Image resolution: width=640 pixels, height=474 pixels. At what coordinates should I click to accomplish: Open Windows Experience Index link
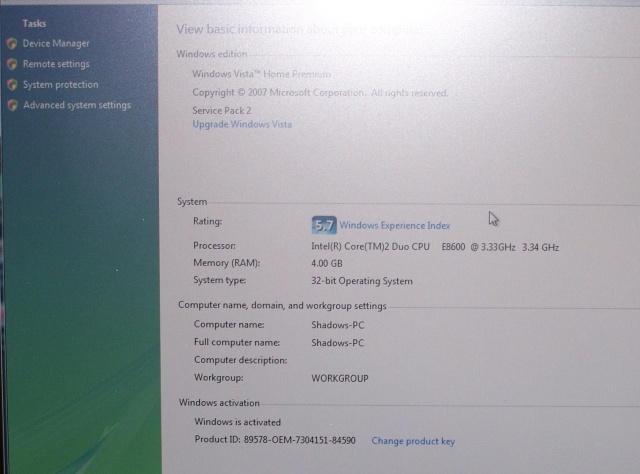tap(395, 225)
